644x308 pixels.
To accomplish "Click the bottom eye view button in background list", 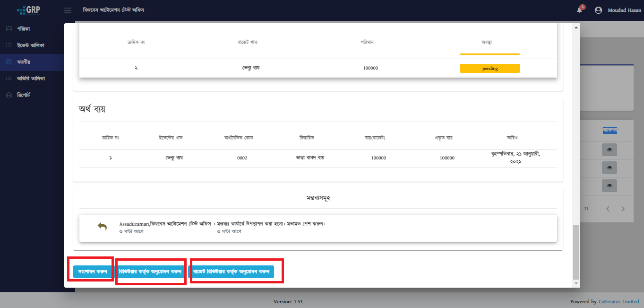I will tap(610, 185).
